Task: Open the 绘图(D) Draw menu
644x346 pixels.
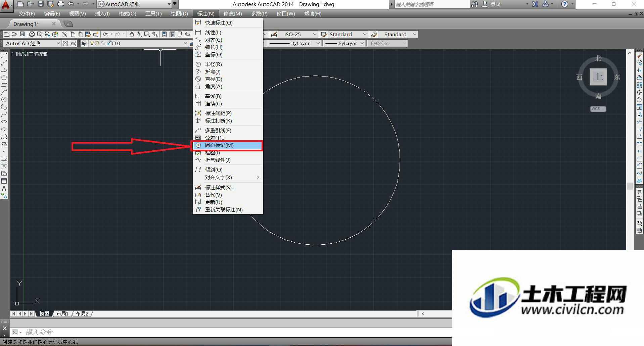Action: tap(179, 14)
